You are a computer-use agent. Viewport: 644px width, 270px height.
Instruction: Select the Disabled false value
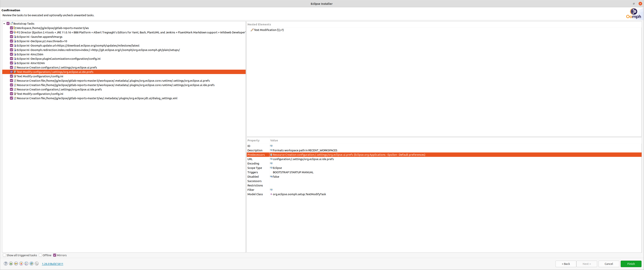pyautogui.click(x=276, y=177)
